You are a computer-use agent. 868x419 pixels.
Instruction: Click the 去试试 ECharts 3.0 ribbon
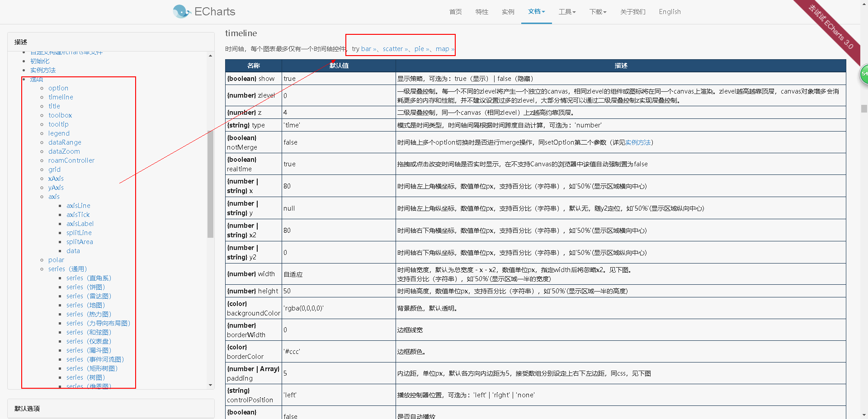(x=831, y=27)
